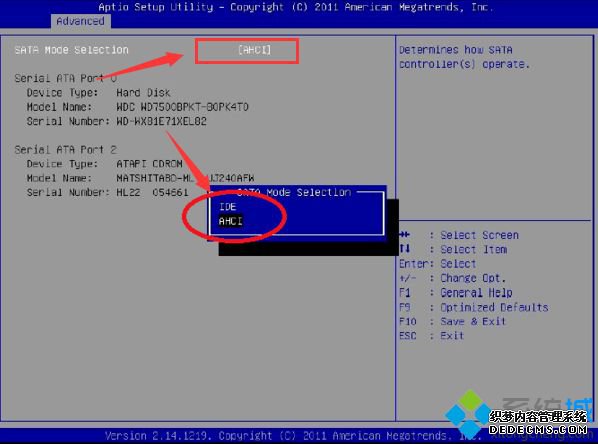598x444 pixels.
Task: Click the F9 Optimized Defaults hint
Action: (474, 307)
